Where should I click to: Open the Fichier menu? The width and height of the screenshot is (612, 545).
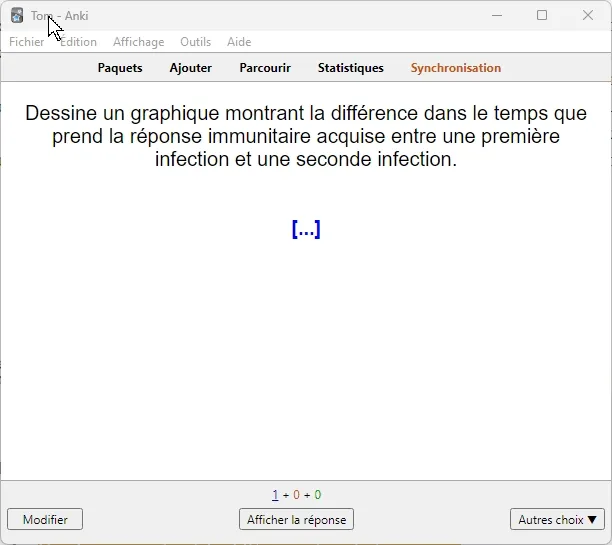point(27,42)
